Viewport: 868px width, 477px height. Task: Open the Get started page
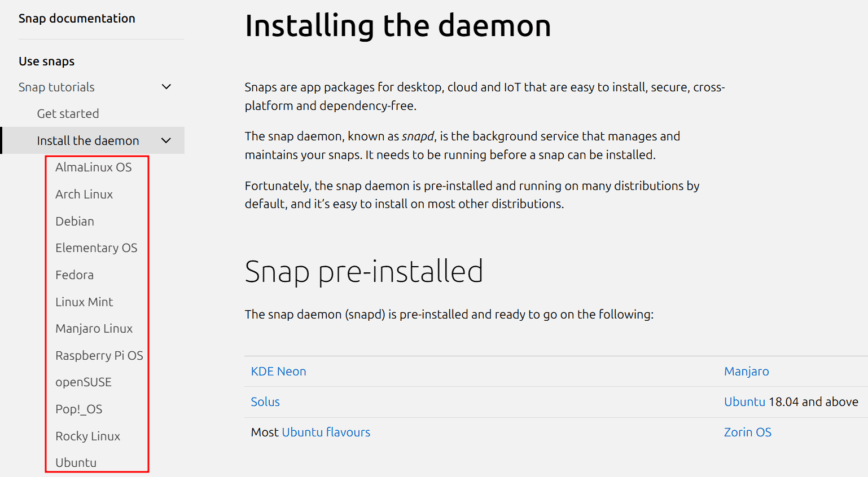[x=68, y=114]
